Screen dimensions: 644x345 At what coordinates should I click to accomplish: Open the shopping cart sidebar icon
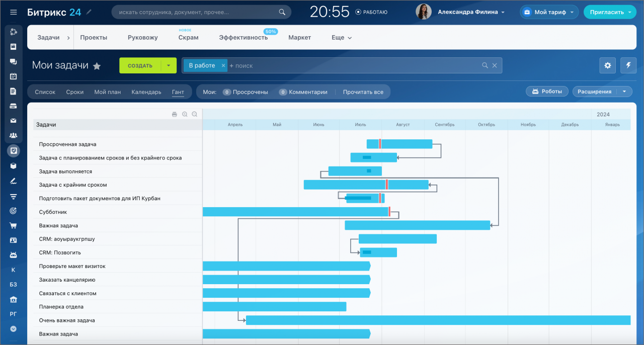click(x=14, y=225)
